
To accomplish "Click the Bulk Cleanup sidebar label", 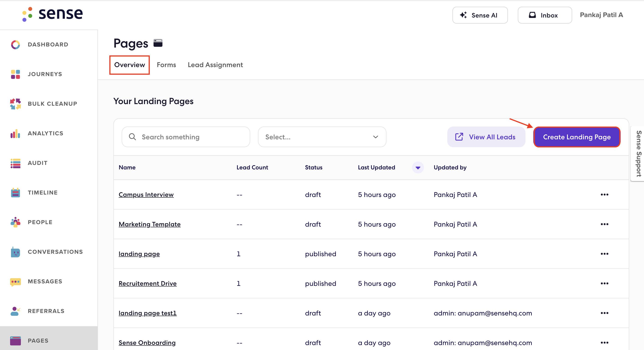I will 52,104.
